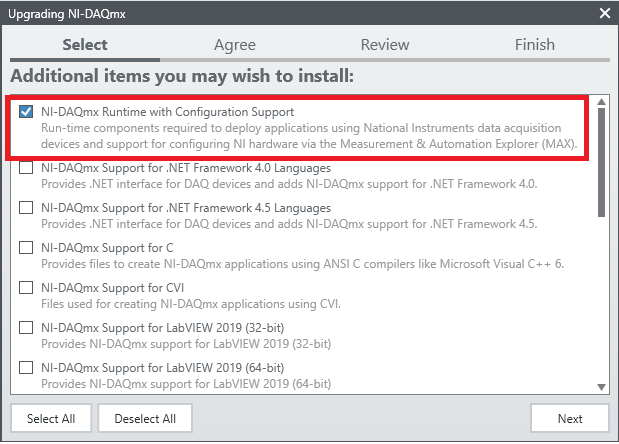Viewport: 619px width, 444px height.
Task: Check LabVIEW 2019 (64-bit) support option
Action: point(27,367)
